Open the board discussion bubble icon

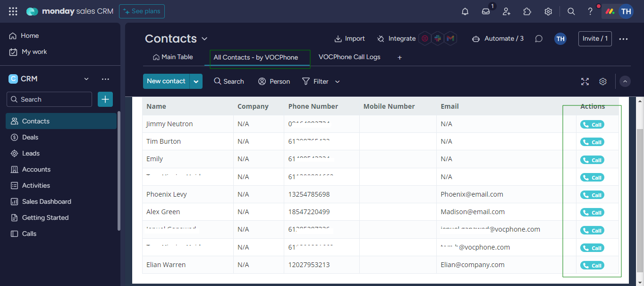coord(539,38)
